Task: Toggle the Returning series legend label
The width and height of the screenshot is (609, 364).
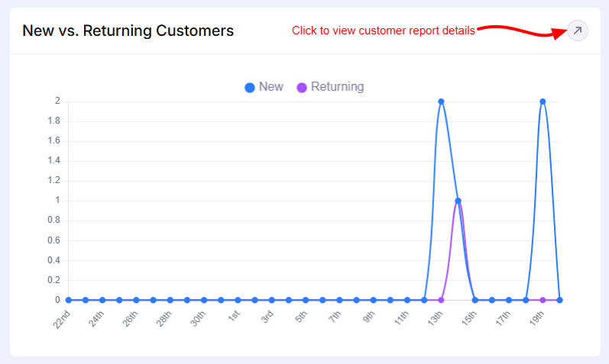Action: (x=337, y=87)
